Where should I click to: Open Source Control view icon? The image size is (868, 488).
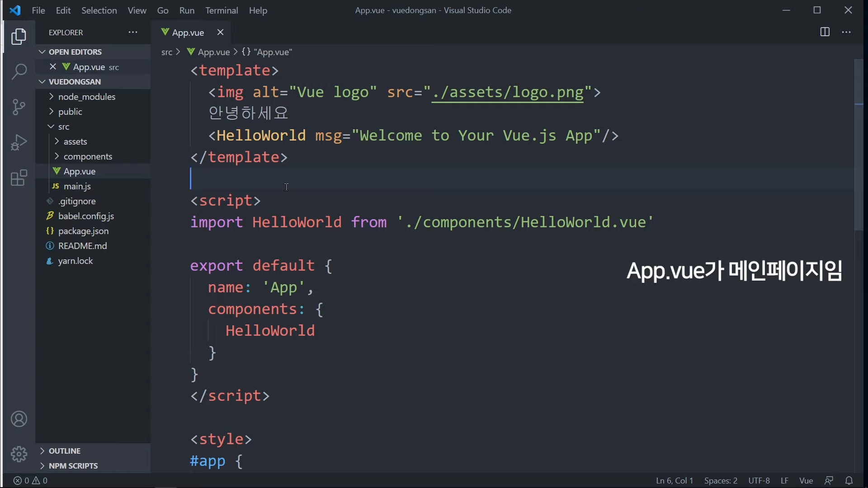point(19,107)
